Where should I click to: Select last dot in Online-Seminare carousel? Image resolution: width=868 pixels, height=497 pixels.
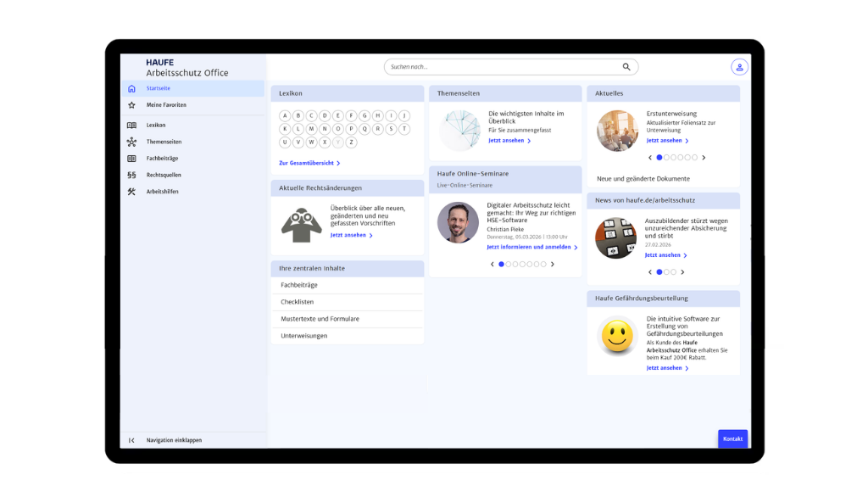pyautogui.click(x=542, y=265)
